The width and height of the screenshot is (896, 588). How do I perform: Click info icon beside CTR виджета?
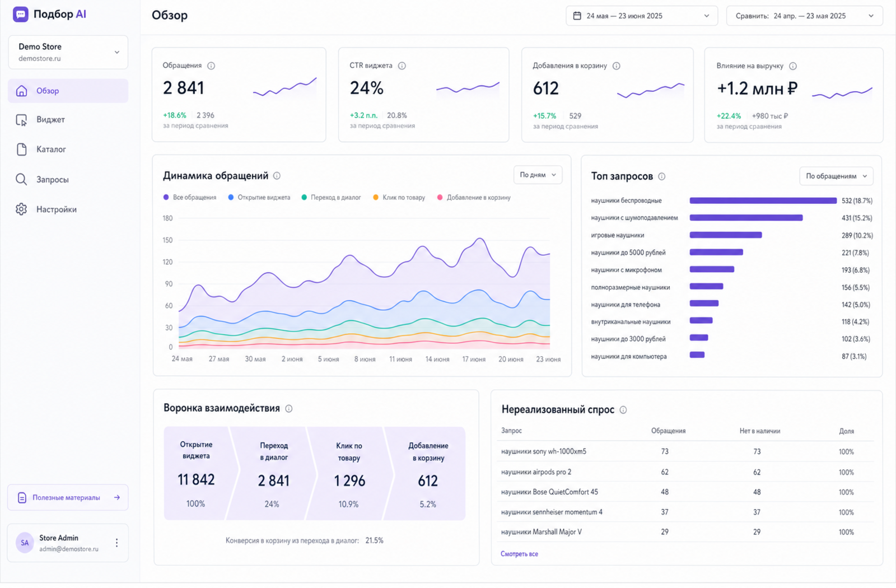[402, 66]
